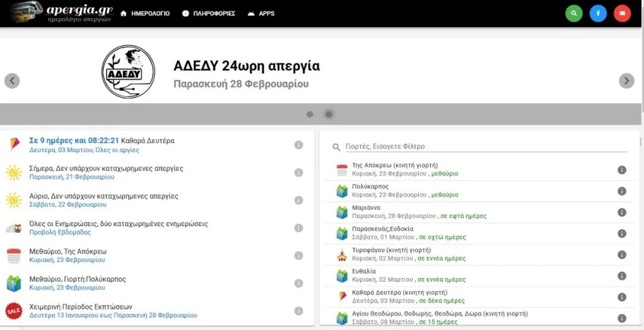The height and width of the screenshot is (330, 644).
Task: Click info icon for Παρασκευάς,Ευδοκία entry
Action: 622,233
